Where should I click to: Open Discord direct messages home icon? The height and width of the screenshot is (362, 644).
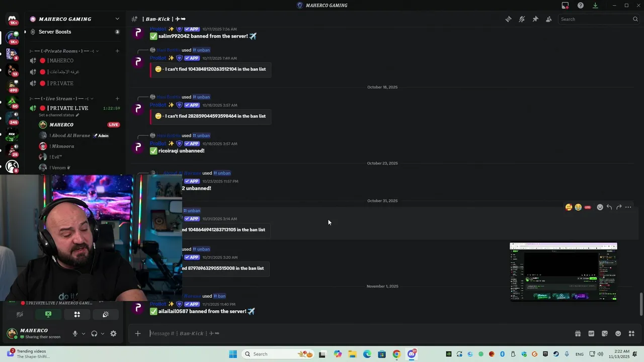pyautogui.click(x=12, y=20)
